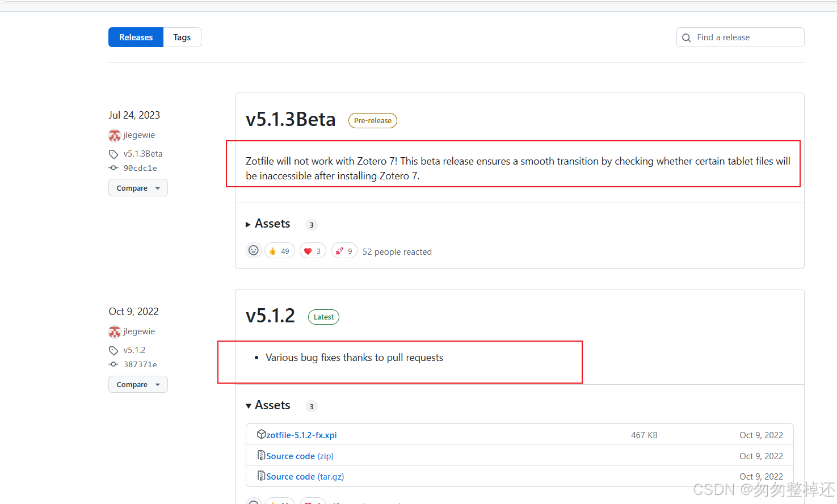Open commit 90cdc1e
The height and width of the screenshot is (504, 837).
(x=140, y=168)
